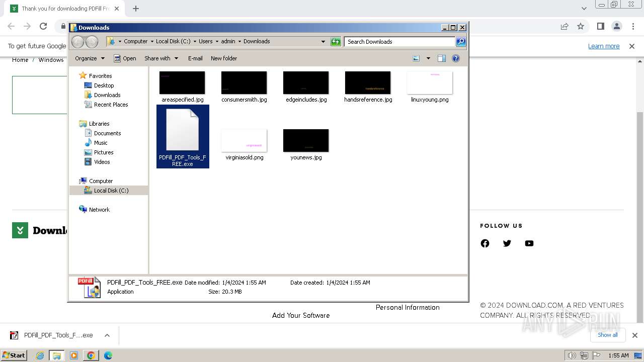Viewport: 644px width, 362px height.
Task: Open Chrome profile avatar
Action: point(617,26)
